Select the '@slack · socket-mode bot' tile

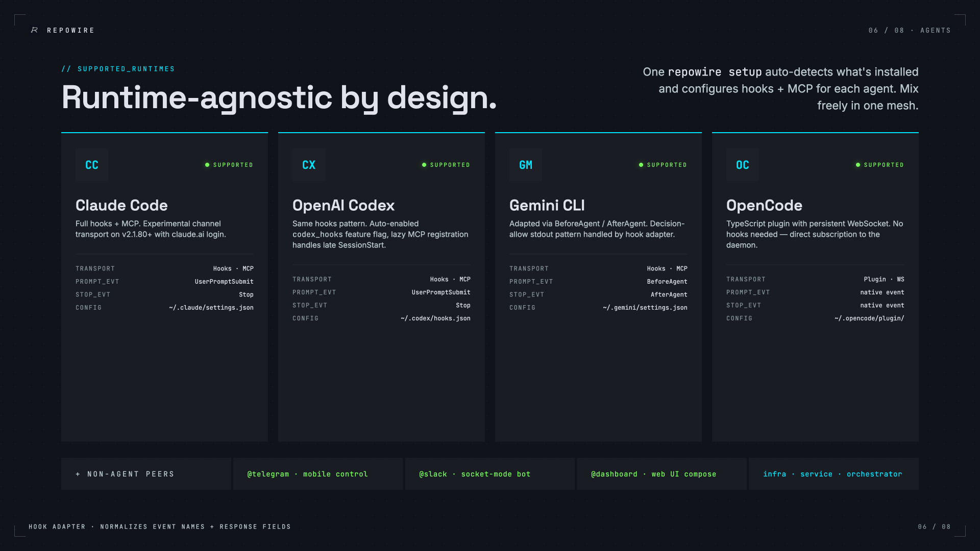coord(490,474)
